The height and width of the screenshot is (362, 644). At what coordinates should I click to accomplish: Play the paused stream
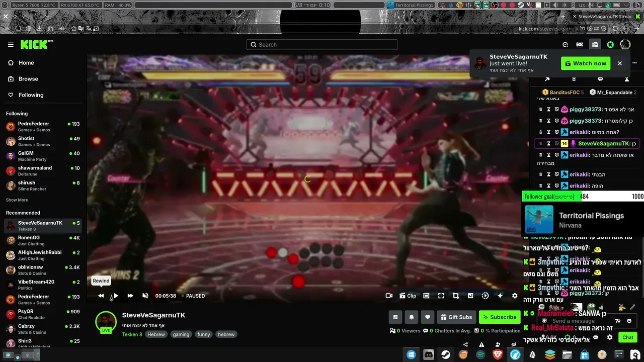[116, 296]
